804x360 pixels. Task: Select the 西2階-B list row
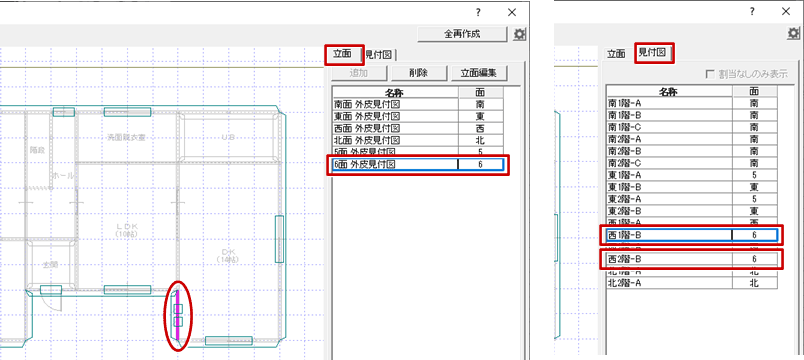tap(692, 259)
